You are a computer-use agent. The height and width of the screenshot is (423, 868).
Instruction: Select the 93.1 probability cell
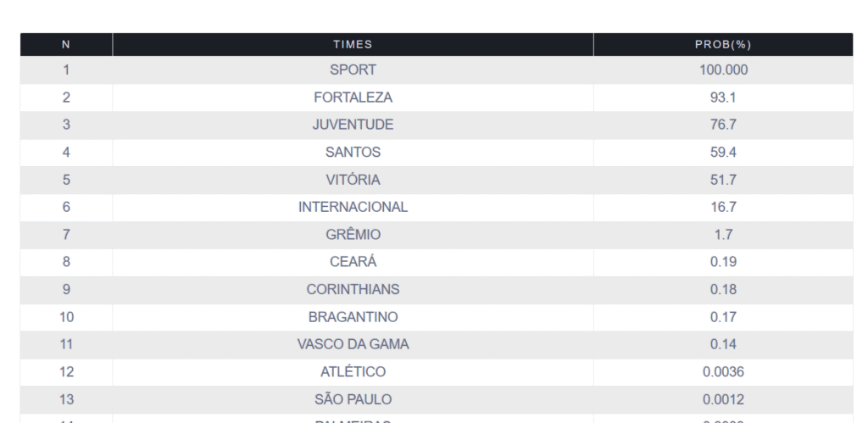723,97
